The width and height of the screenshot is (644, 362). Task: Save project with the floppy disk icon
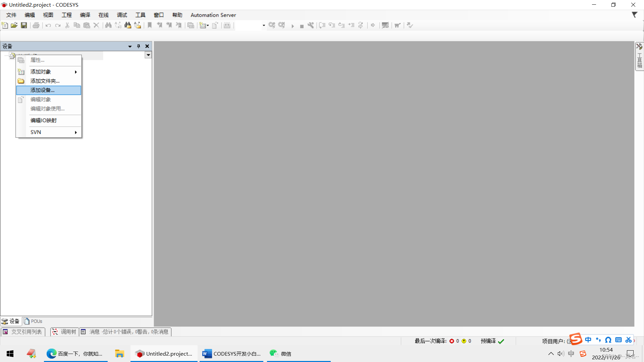pos(24,25)
